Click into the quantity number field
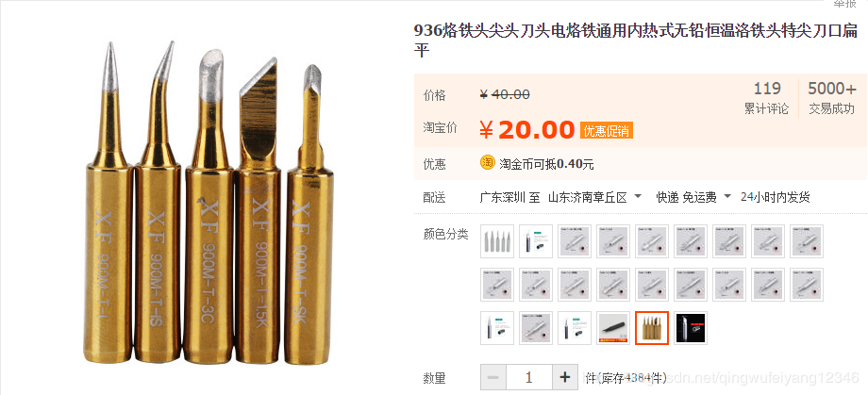The image size is (868, 395). click(x=529, y=378)
